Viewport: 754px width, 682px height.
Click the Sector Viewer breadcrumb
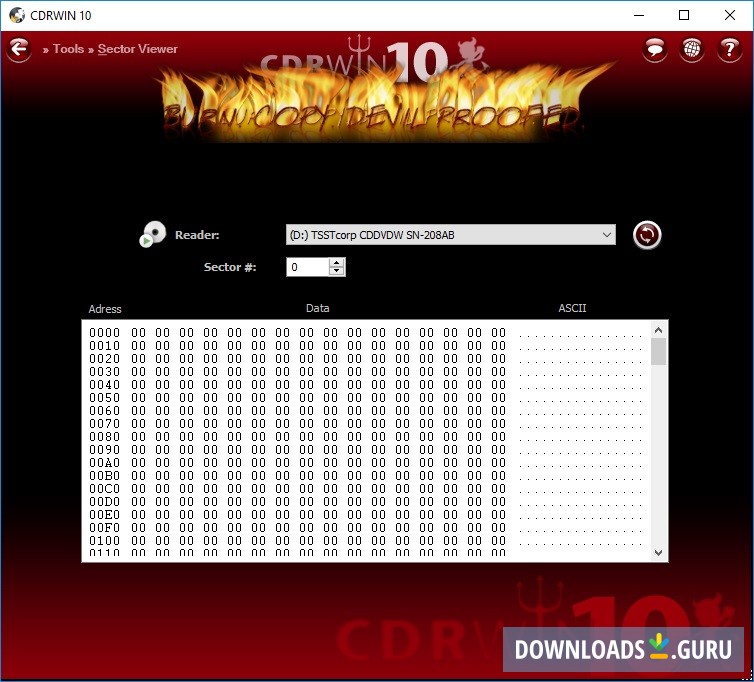pos(138,49)
